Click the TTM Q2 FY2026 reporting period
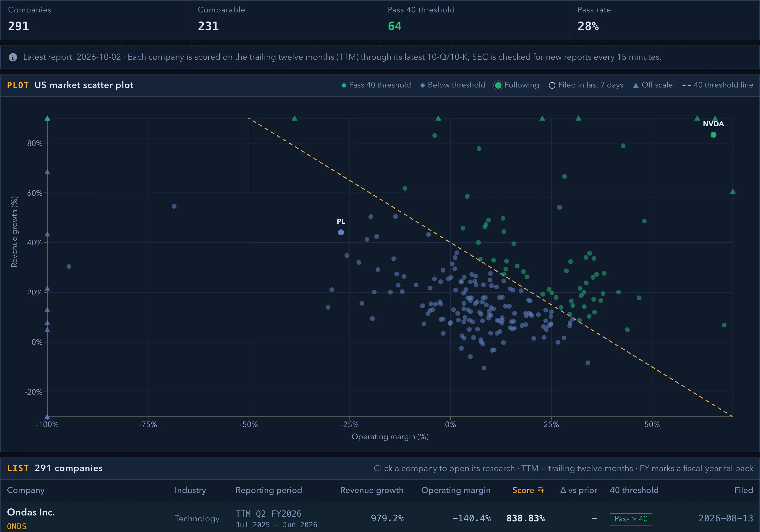The width and height of the screenshot is (760, 532). click(x=269, y=513)
